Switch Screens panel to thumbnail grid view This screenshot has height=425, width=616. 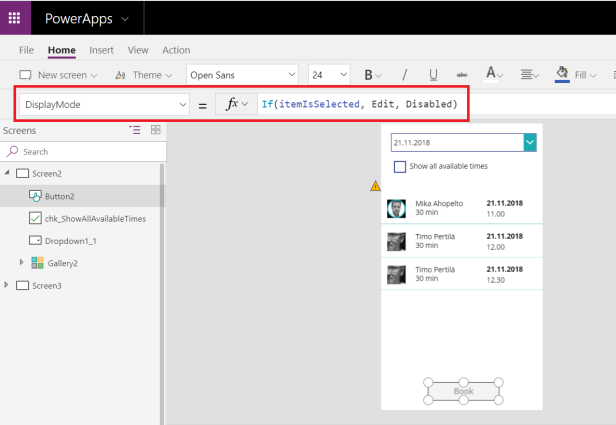[155, 130]
